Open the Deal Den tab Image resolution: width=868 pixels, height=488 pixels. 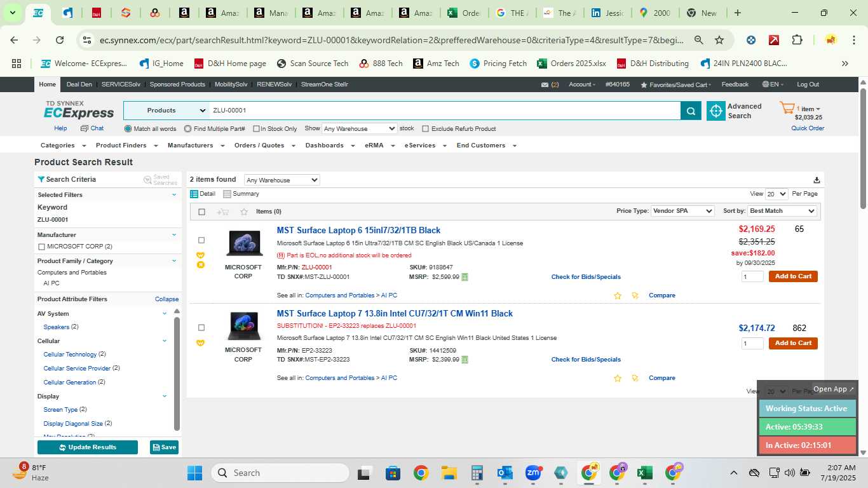pos(79,85)
